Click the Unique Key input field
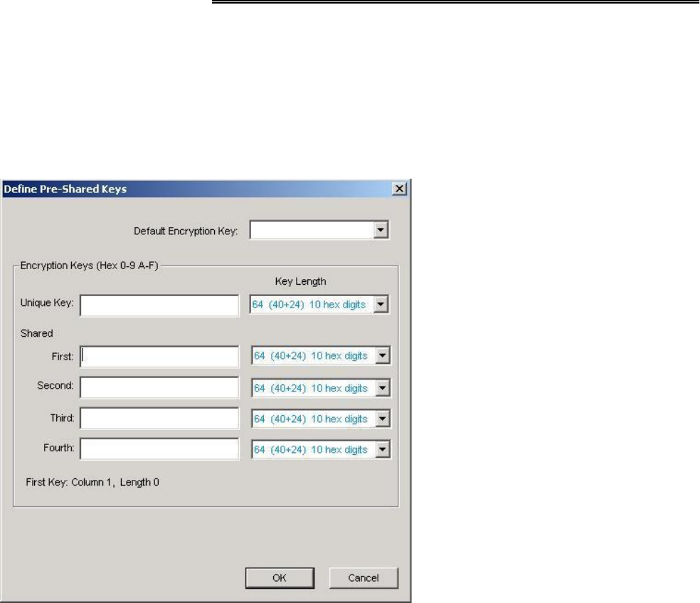The height and width of the screenshot is (603, 700). coord(159,305)
